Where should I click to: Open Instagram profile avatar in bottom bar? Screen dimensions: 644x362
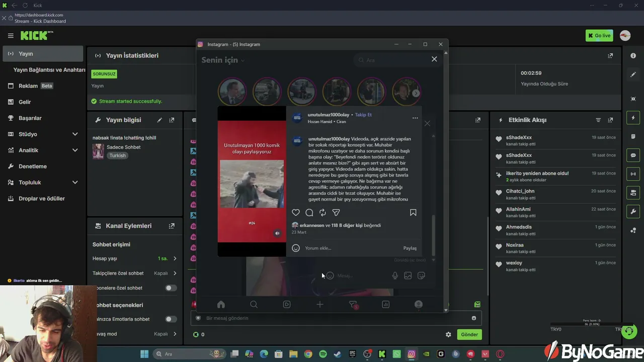(x=419, y=304)
